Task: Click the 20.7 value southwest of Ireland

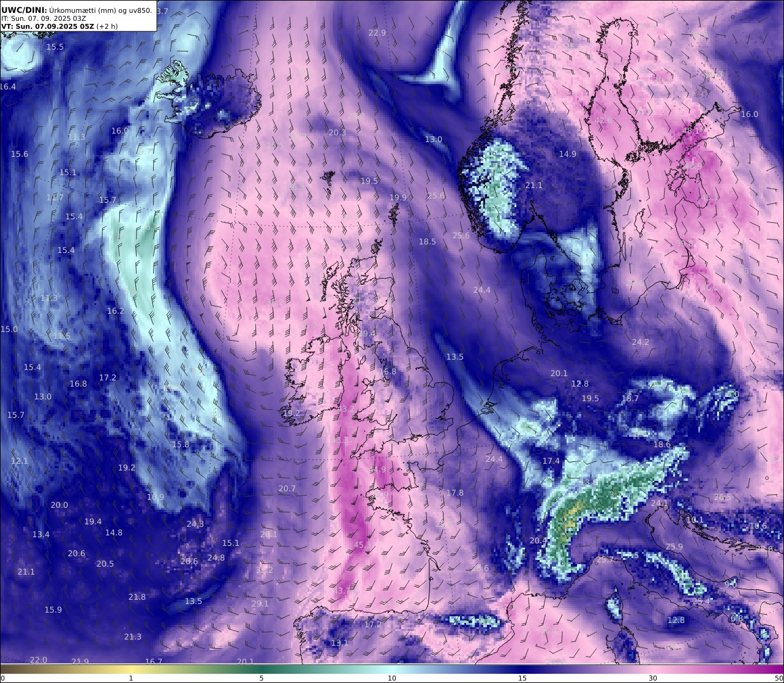Action: pos(287,488)
